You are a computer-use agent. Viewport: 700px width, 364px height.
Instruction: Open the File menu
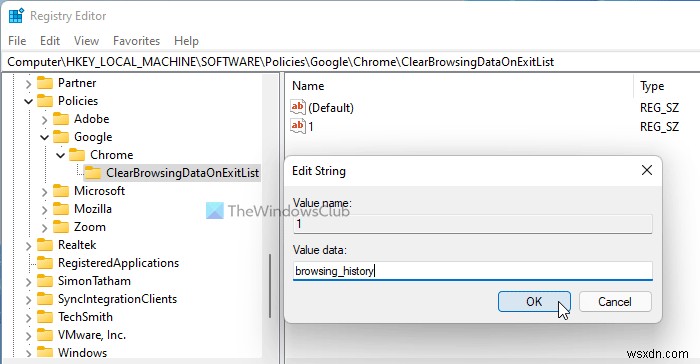(x=17, y=41)
